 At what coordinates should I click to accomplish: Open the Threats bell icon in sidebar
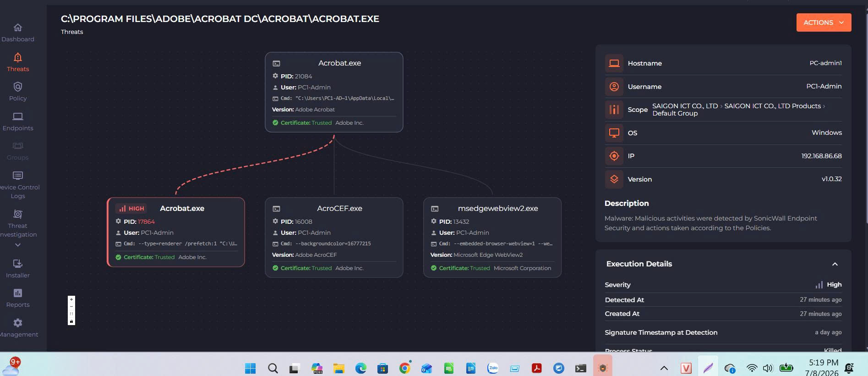click(18, 57)
